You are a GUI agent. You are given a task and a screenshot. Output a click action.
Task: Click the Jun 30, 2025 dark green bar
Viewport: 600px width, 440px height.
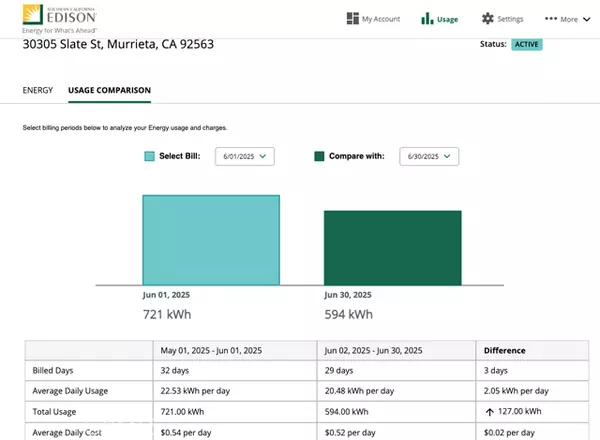392,247
